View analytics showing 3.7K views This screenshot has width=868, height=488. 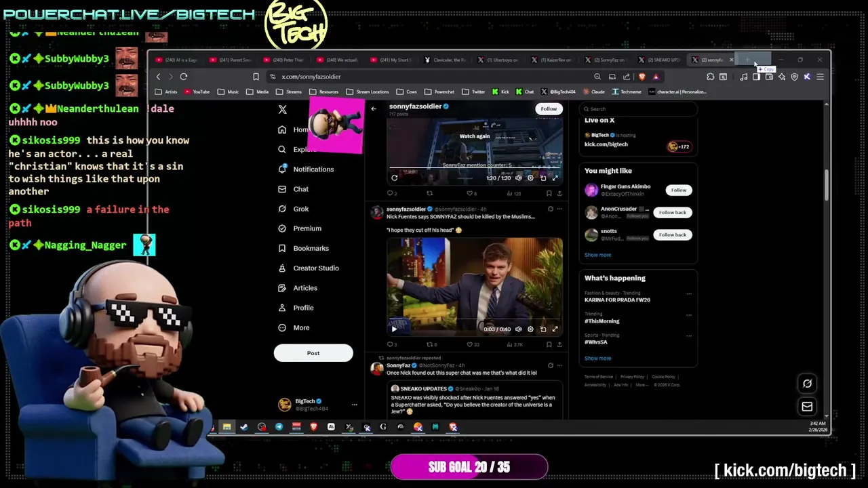tap(514, 344)
